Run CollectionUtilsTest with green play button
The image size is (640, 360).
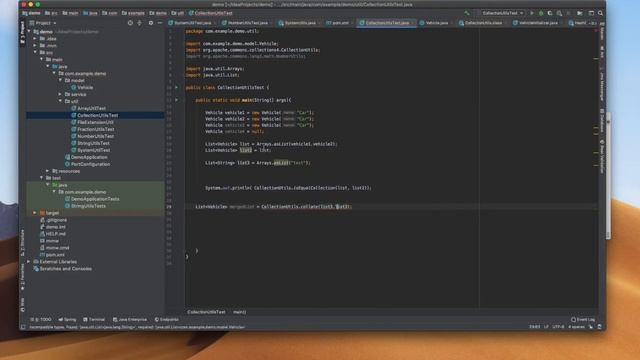532,13
